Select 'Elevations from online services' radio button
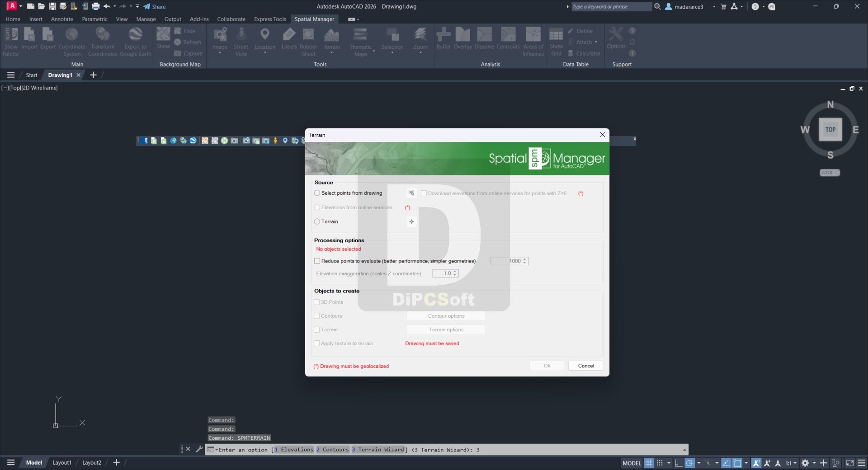The width and height of the screenshot is (868, 470). click(317, 207)
